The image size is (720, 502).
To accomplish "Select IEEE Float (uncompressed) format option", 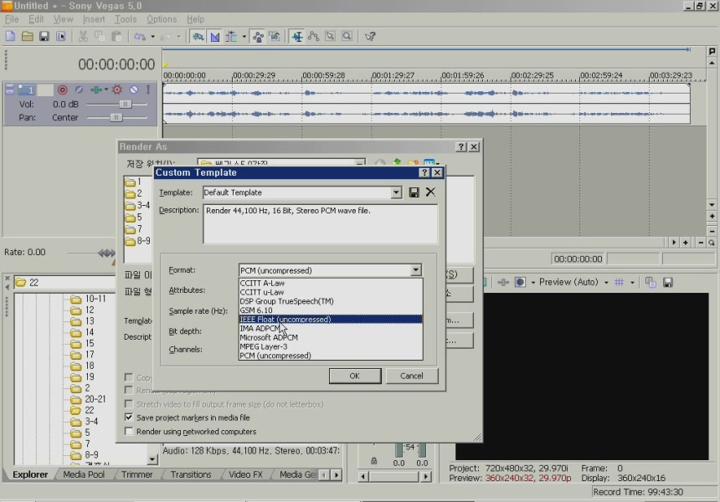I will (330, 319).
